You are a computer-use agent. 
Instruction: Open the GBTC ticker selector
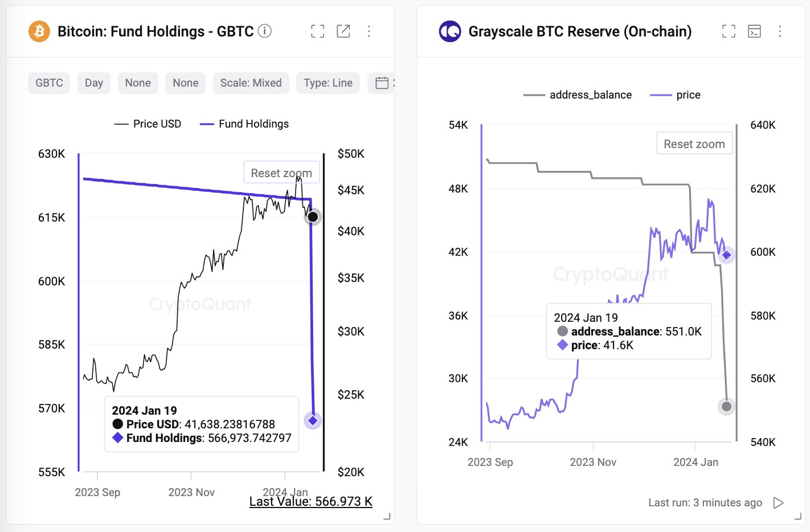click(48, 83)
